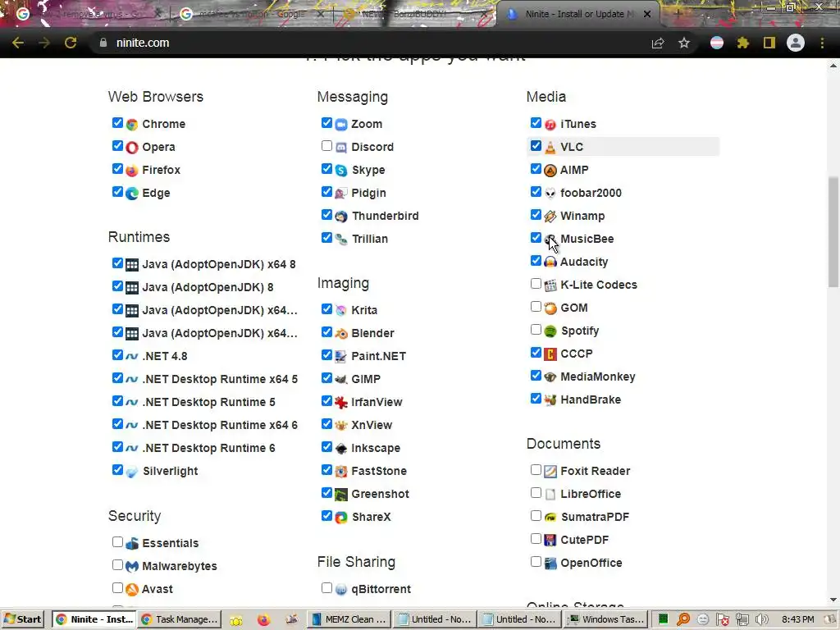Image resolution: width=840 pixels, height=630 pixels.
Task: Uncheck the Krita checkbox
Action: point(326,308)
